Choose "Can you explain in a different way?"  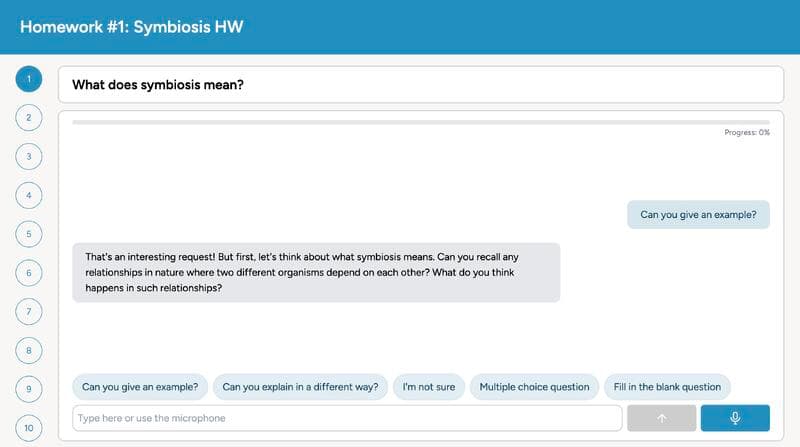300,387
